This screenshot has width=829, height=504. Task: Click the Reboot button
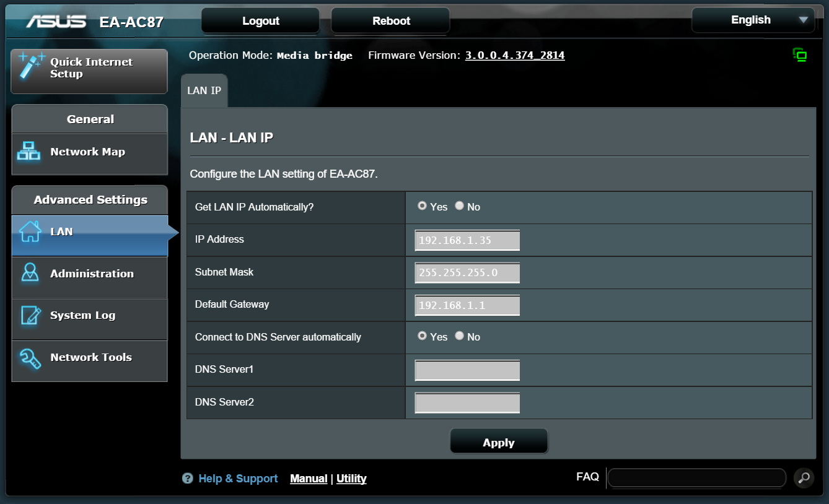click(390, 21)
